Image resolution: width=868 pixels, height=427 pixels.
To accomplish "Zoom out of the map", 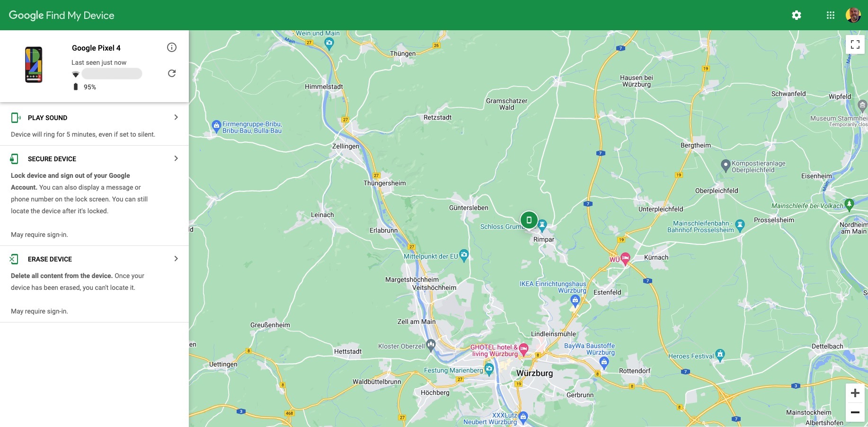I will click(x=855, y=412).
